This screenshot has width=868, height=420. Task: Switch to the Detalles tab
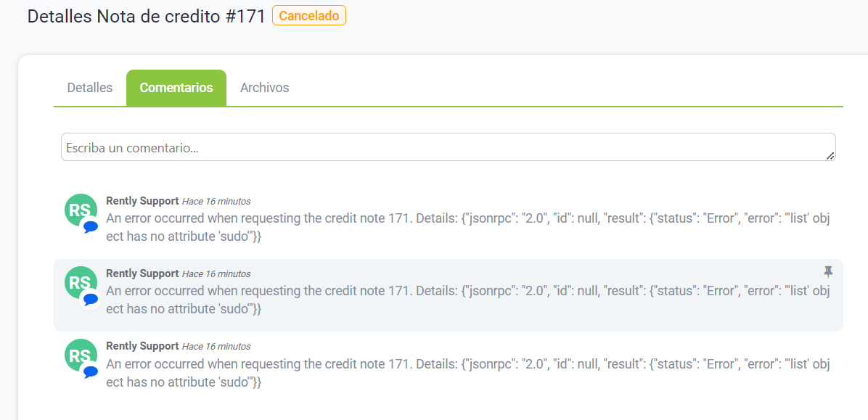(x=90, y=88)
